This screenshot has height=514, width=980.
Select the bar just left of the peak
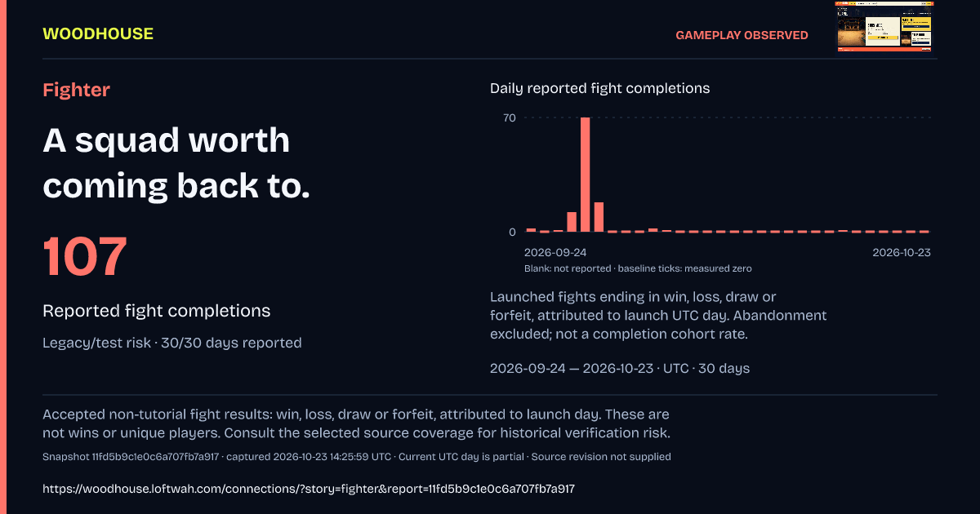(572, 222)
